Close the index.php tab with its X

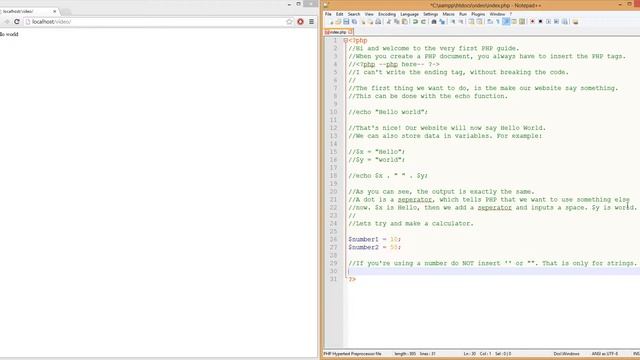point(351,32)
